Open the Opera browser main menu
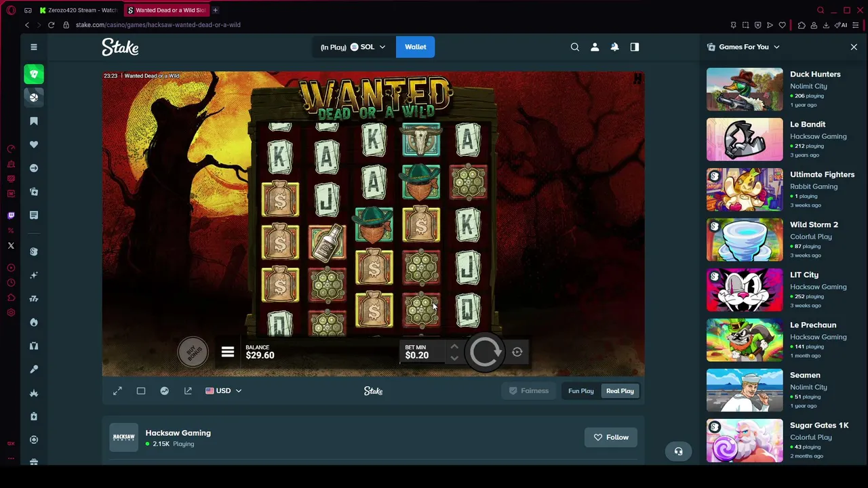 [x=11, y=10]
